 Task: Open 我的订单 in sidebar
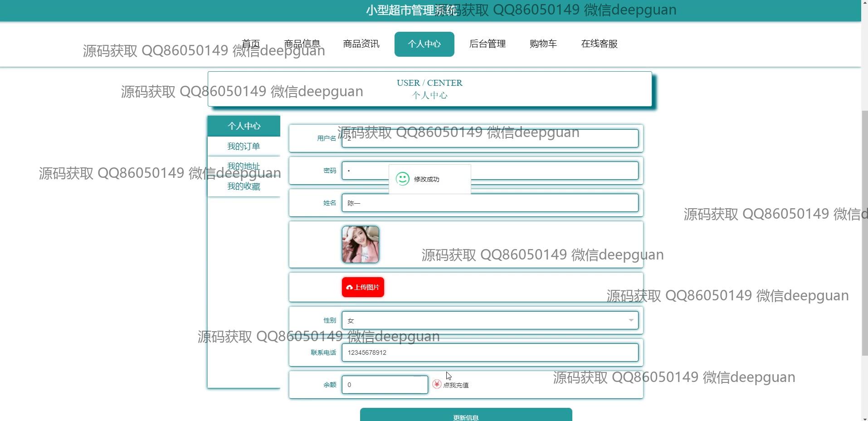point(244,146)
